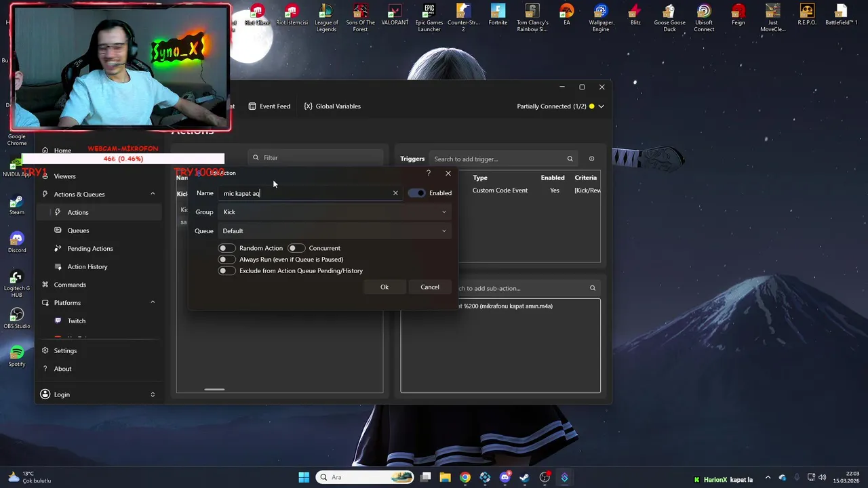The image size is (868, 488).
Task: Click the info icon beside trigger search
Action: [x=591, y=159]
